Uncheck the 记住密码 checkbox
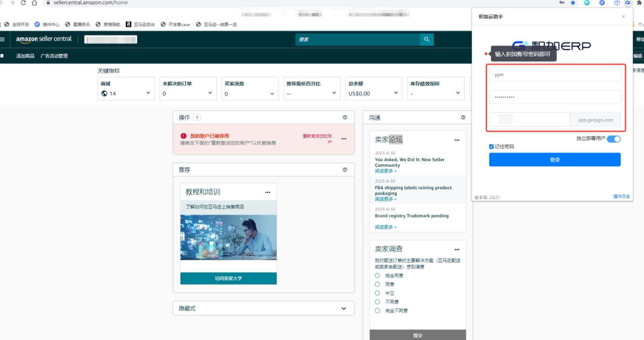The image size is (644, 340). click(x=491, y=146)
